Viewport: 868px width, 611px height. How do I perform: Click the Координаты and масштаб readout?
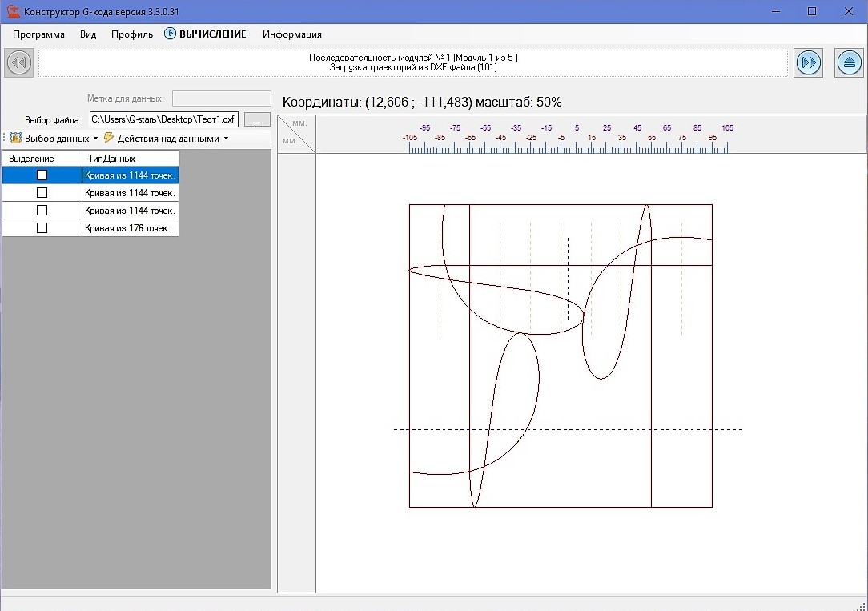(422, 102)
